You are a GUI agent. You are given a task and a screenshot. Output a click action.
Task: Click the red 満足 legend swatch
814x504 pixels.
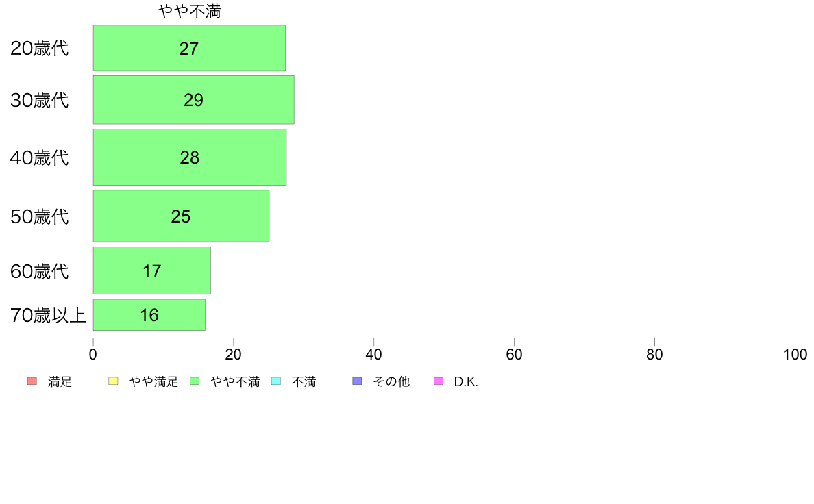point(32,381)
